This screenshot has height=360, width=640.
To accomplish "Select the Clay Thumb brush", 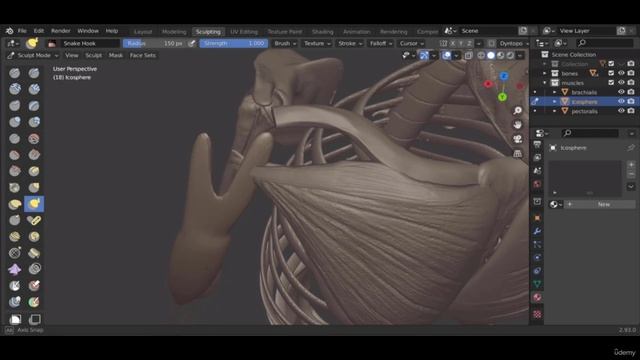I will tap(15, 106).
